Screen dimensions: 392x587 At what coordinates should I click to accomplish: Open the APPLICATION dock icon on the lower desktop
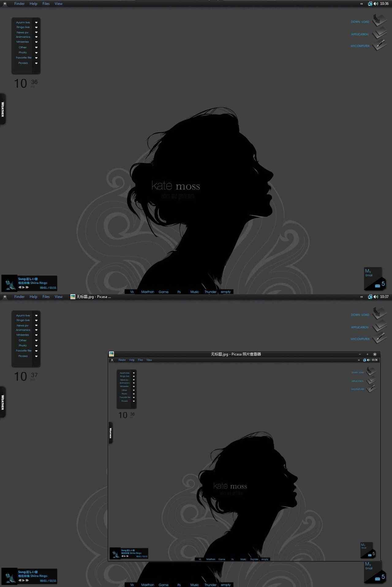pos(379,325)
